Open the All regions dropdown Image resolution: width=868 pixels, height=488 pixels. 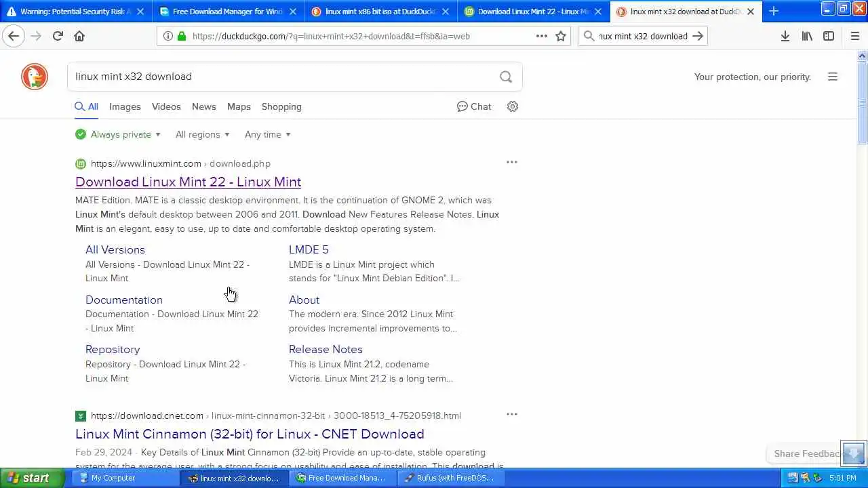(203, 134)
